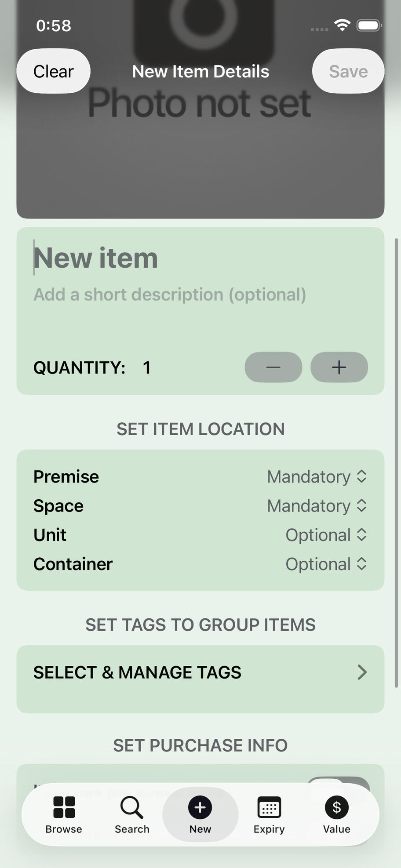Focus the short description field
Viewport: 401px width, 868px height.
170,294
